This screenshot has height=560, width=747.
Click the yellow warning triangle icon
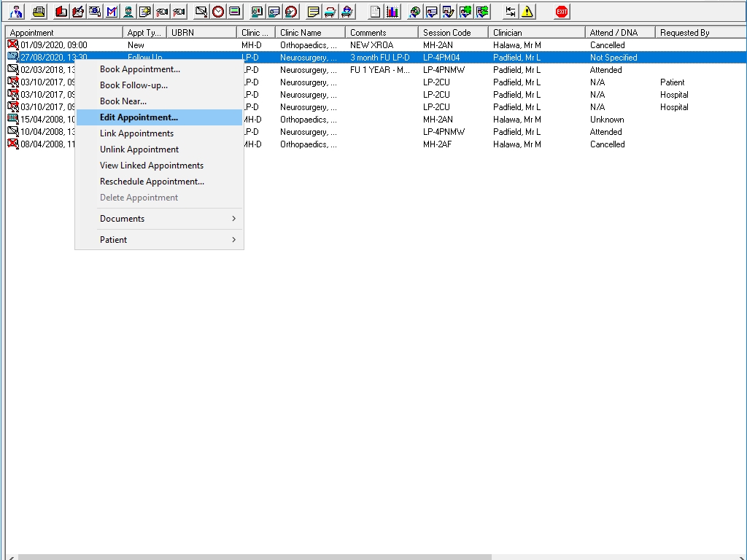[527, 12]
